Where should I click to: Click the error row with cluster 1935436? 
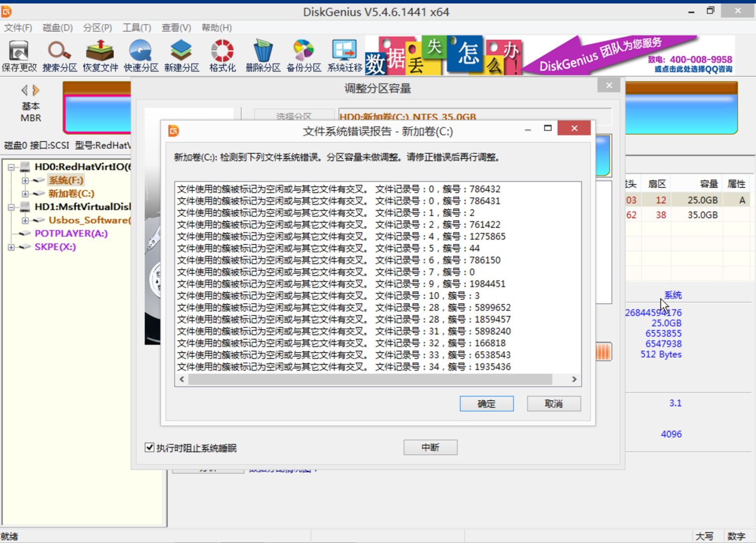[x=344, y=367]
